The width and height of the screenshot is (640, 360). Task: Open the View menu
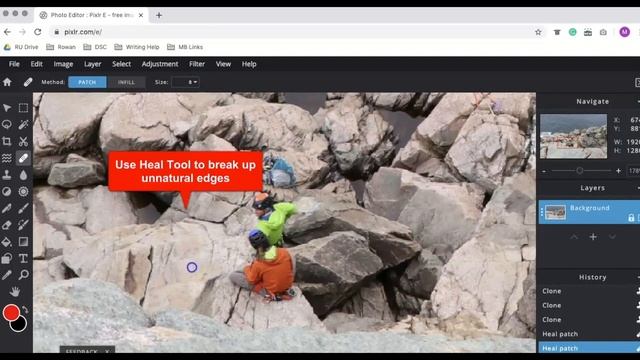tap(223, 64)
